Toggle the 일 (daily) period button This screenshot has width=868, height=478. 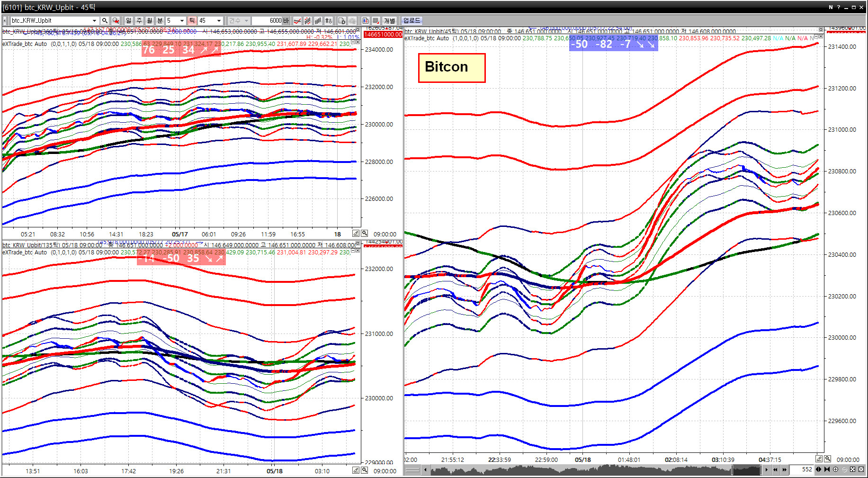(x=128, y=20)
